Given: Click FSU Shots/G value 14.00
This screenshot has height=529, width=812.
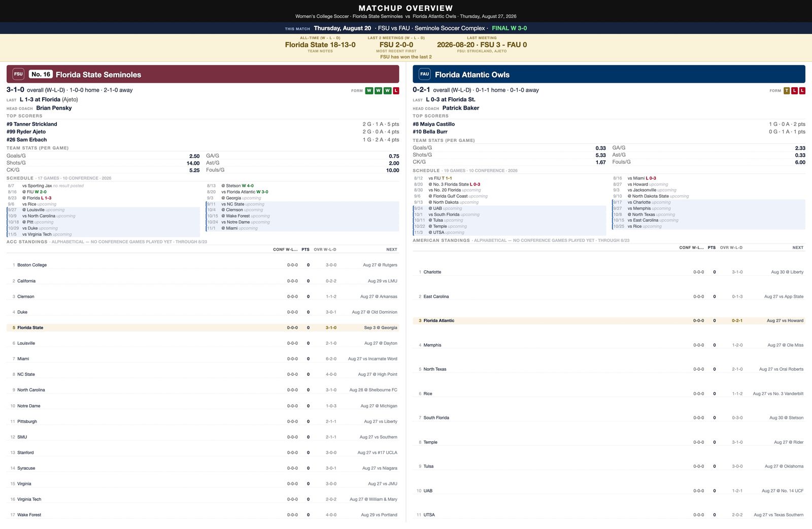Looking at the screenshot, I should [193, 163].
